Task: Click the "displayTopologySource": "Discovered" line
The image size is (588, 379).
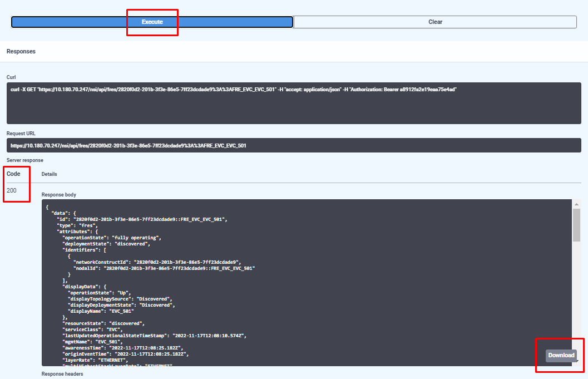Action: (120, 299)
